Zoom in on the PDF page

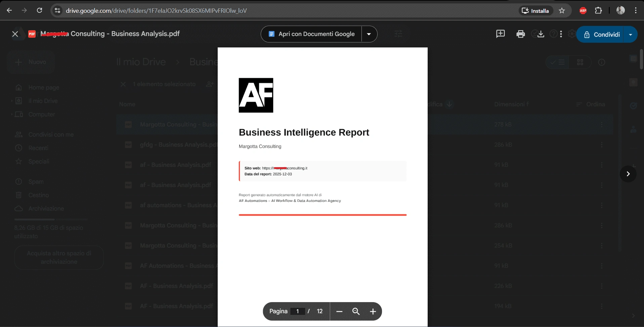(x=373, y=311)
